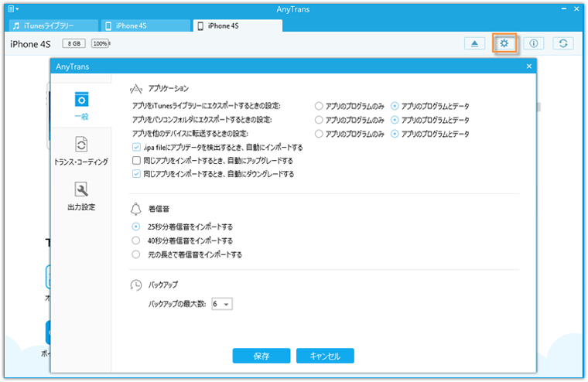
Task: Click the 100% battery indicator
Action: click(101, 43)
